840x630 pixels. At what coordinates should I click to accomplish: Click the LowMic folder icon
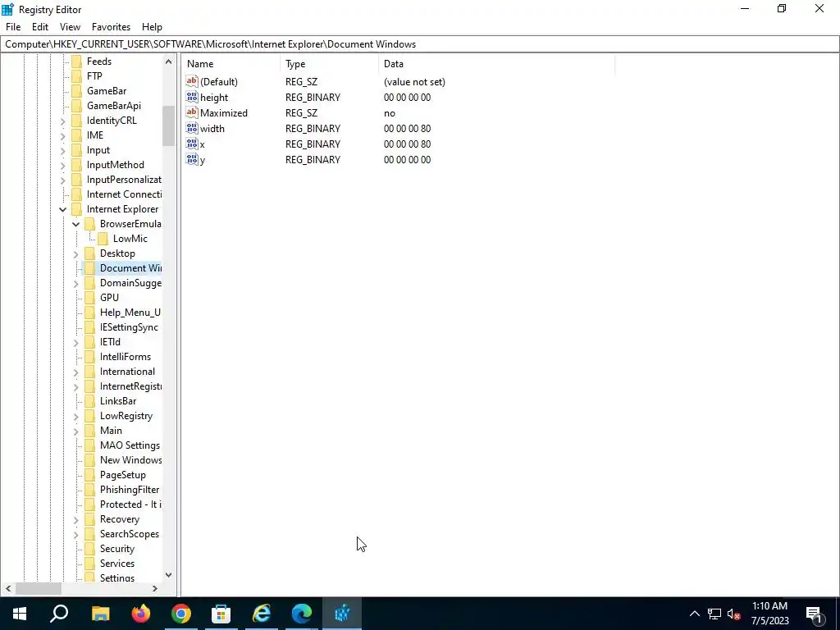[x=103, y=239]
